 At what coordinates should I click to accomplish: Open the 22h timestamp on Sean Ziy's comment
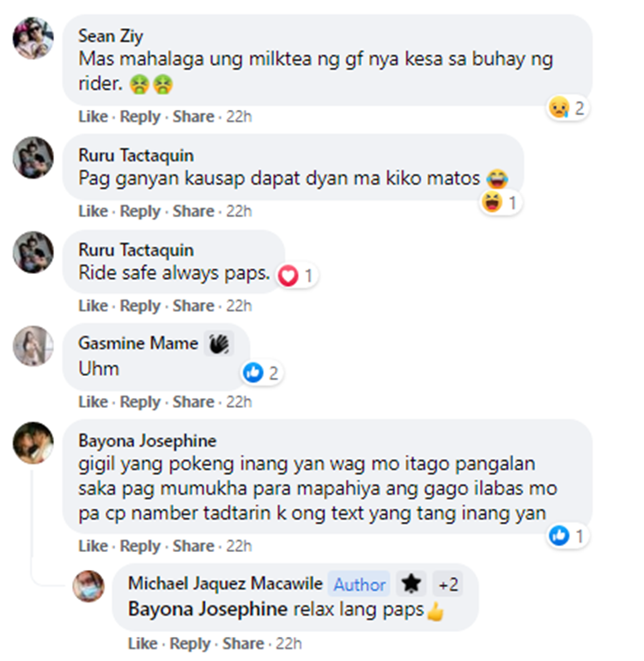(239, 117)
